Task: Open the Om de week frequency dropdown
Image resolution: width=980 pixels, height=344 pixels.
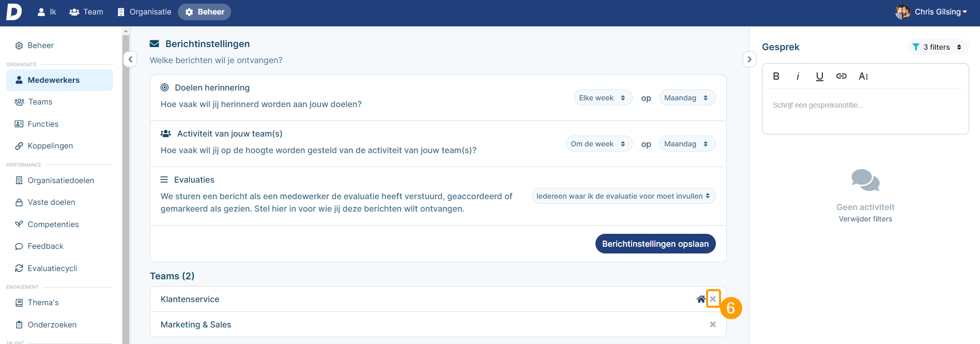Action: (599, 144)
